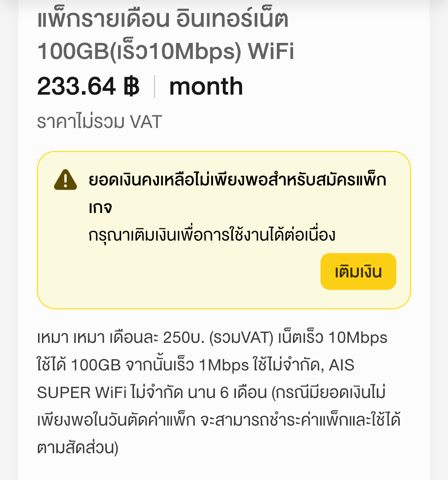Click the divider between price and month

pos(154,87)
